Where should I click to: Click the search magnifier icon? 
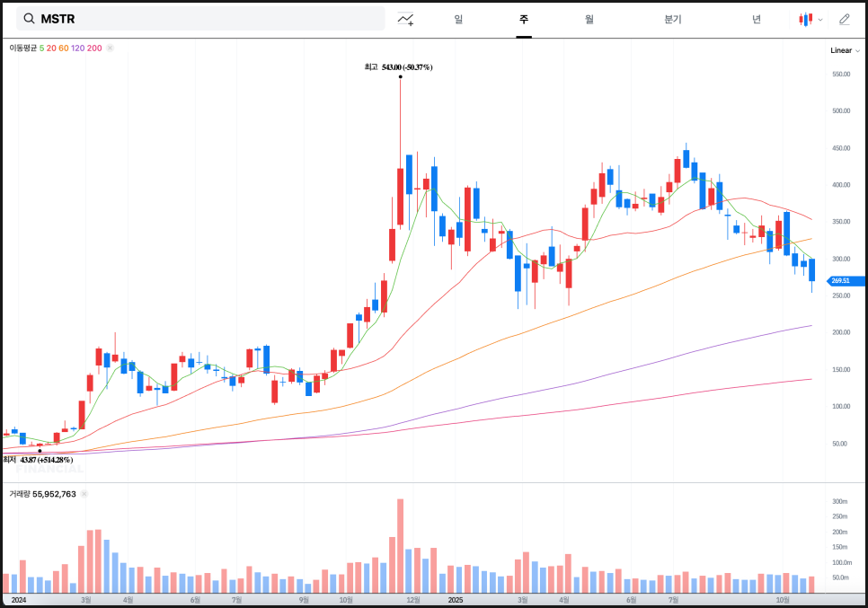point(30,19)
